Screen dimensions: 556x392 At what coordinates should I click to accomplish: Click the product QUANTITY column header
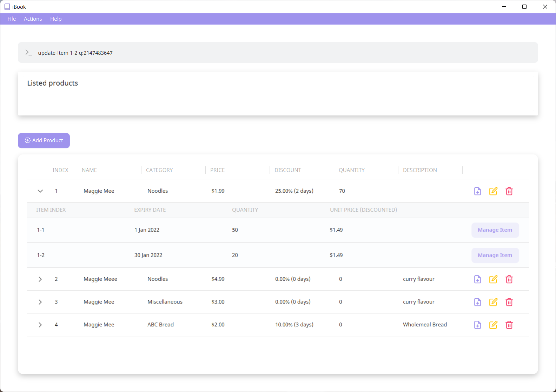click(x=352, y=170)
